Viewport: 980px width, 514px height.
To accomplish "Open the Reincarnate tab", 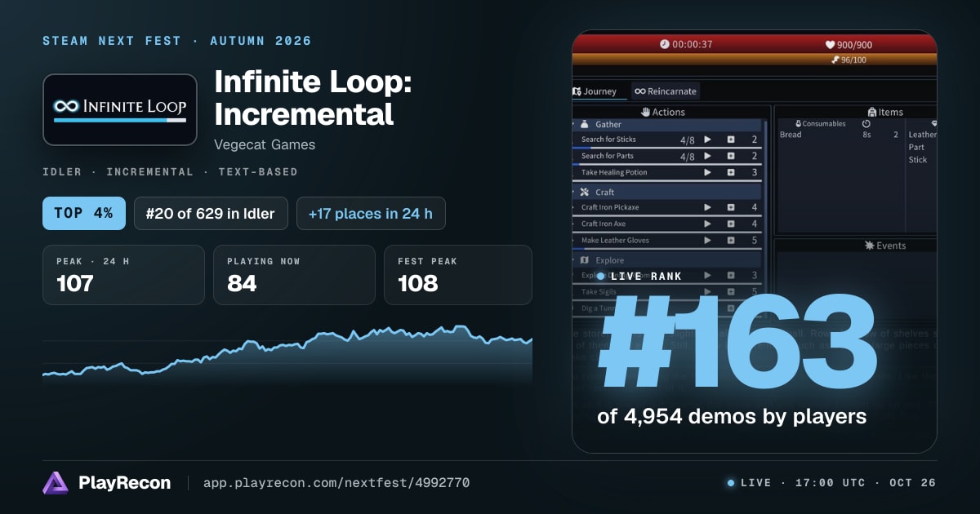I will coord(665,91).
